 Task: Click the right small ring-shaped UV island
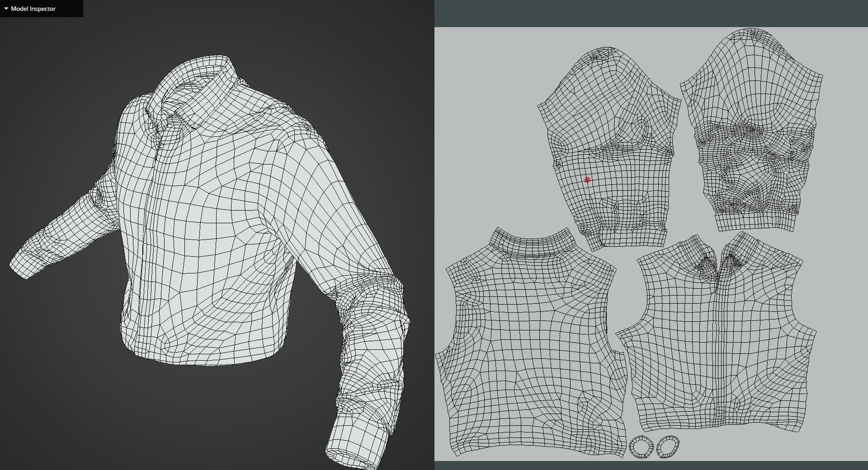(x=668, y=447)
